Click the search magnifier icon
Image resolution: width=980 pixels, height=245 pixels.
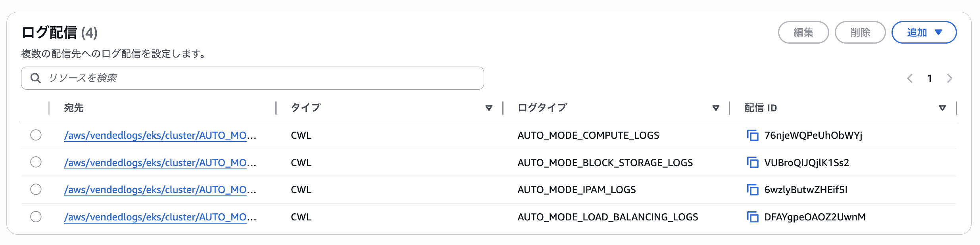[36, 78]
